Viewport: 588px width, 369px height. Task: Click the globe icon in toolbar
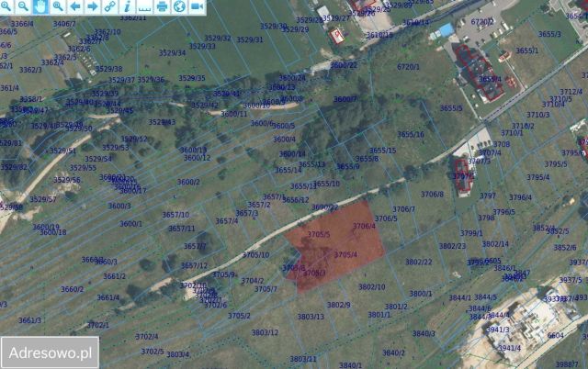pyautogui.click(x=179, y=6)
